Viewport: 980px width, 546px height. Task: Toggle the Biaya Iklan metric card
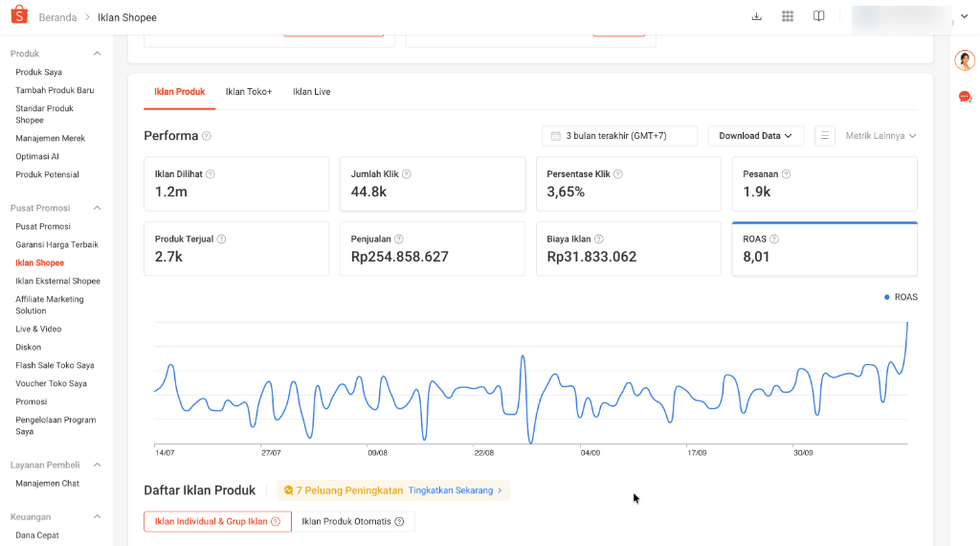[x=628, y=248]
